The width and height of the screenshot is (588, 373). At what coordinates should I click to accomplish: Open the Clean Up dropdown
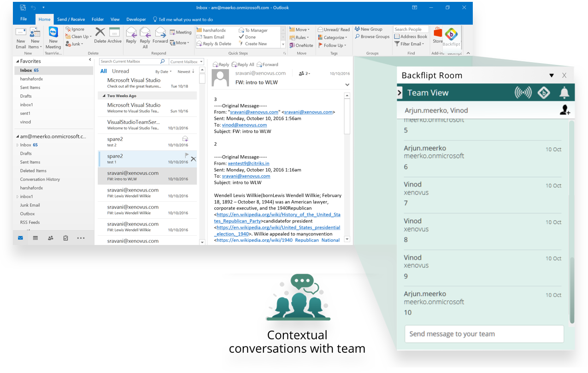[x=79, y=37]
